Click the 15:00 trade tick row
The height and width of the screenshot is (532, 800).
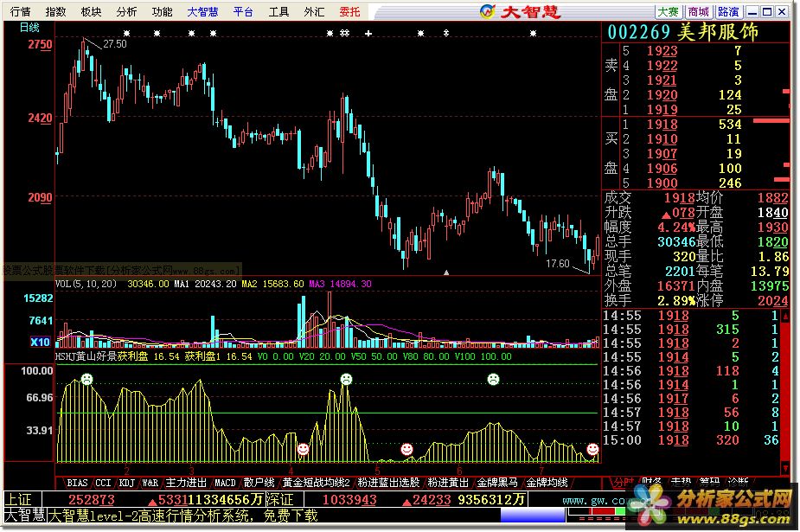click(x=691, y=440)
